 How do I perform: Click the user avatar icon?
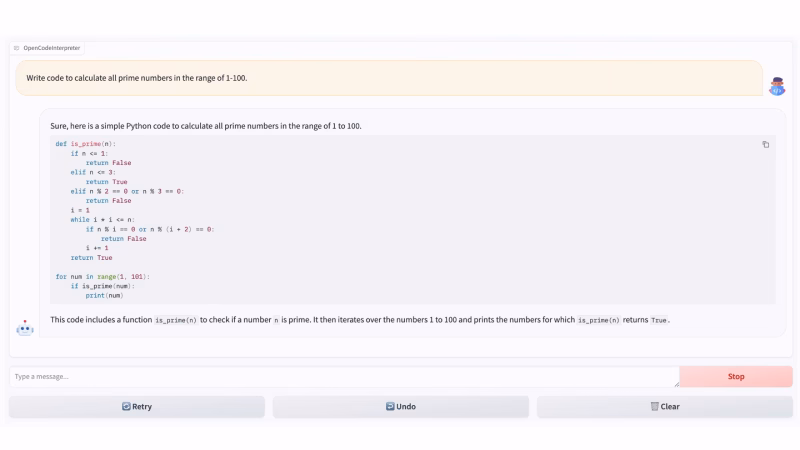[777, 86]
